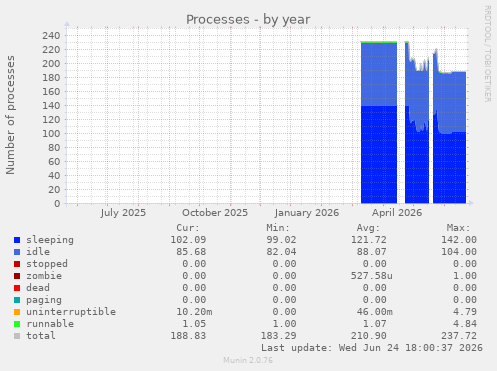Click the 'July 2025' axis label
This screenshot has width=497, height=371.
tap(123, 213)
